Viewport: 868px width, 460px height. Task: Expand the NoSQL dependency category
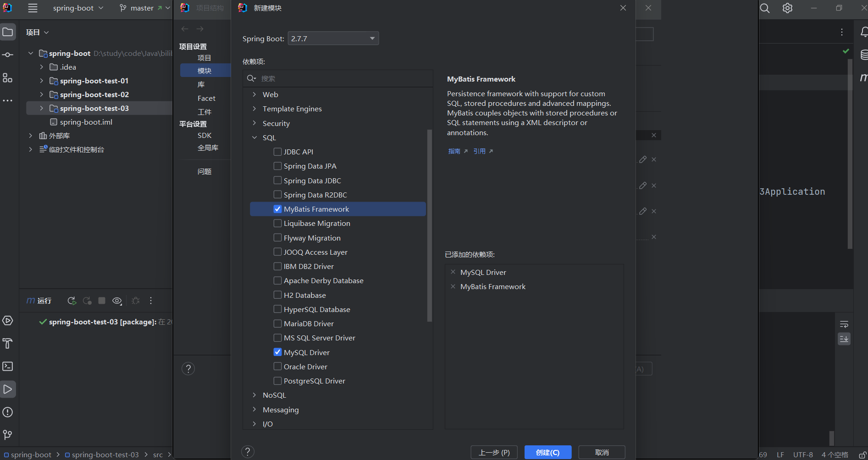(x=254, y=395)
